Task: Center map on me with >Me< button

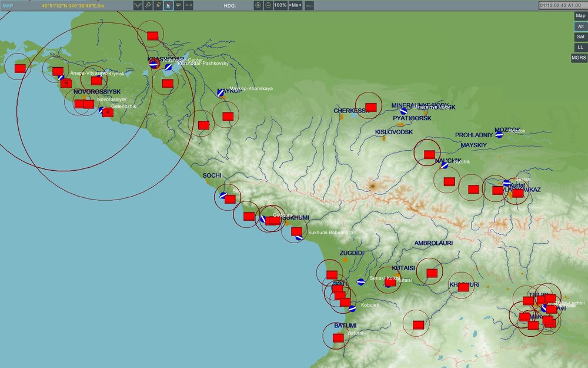Action: (x=295, y=5)
